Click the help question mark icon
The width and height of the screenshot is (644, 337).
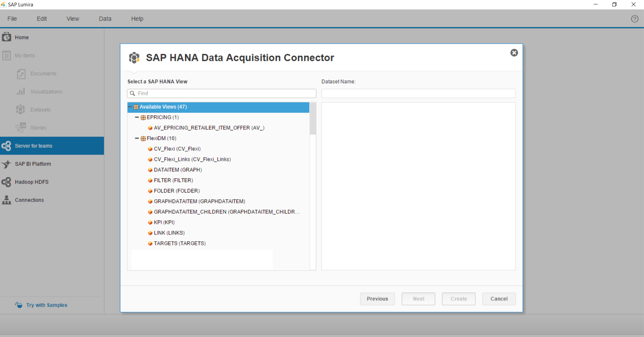click(635, 19)
